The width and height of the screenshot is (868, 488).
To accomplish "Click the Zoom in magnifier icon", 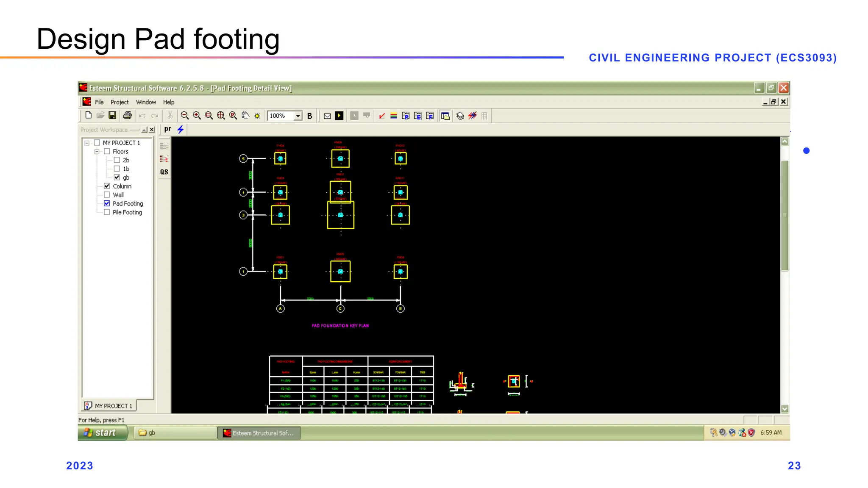I will click(x=197, y=116).
